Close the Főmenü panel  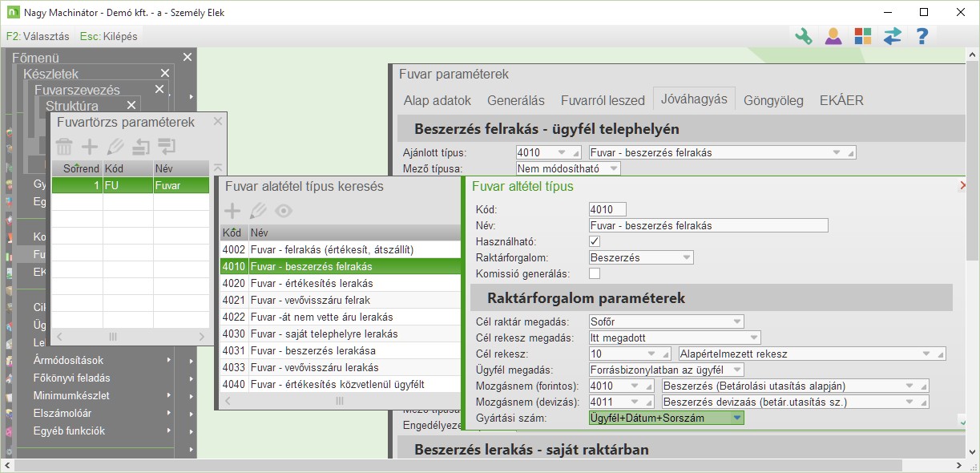click(188, 57)
